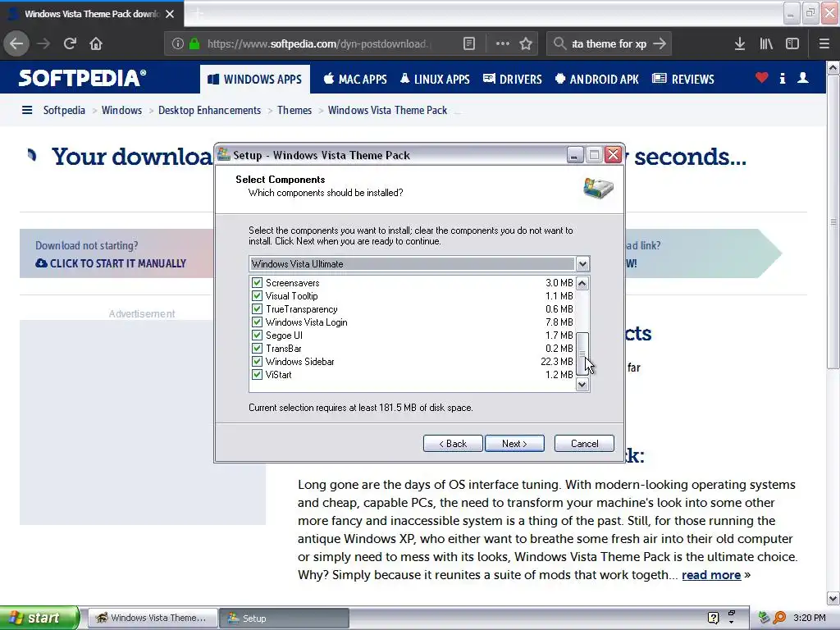Click the green padlock security icon

click(x=194, y=43)
